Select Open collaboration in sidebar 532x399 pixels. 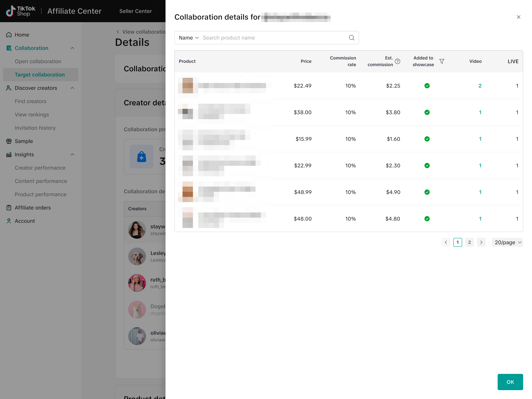pos(38,61)
